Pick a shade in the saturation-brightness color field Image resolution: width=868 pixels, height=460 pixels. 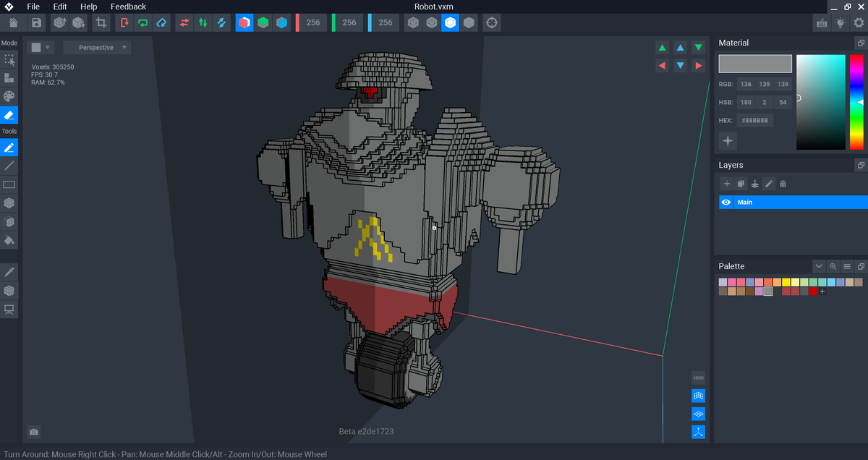[x=821, y=102]
